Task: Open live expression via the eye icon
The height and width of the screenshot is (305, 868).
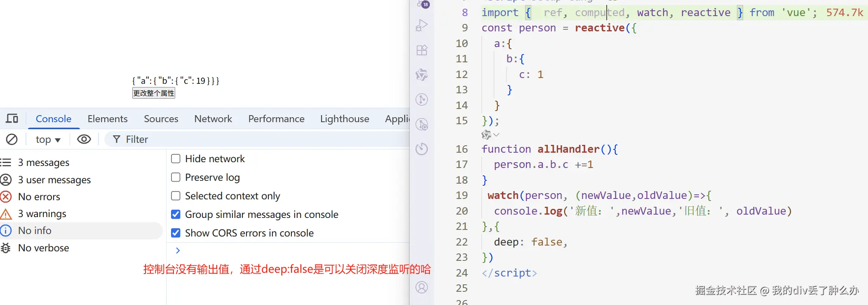Action: coord(84,139)
